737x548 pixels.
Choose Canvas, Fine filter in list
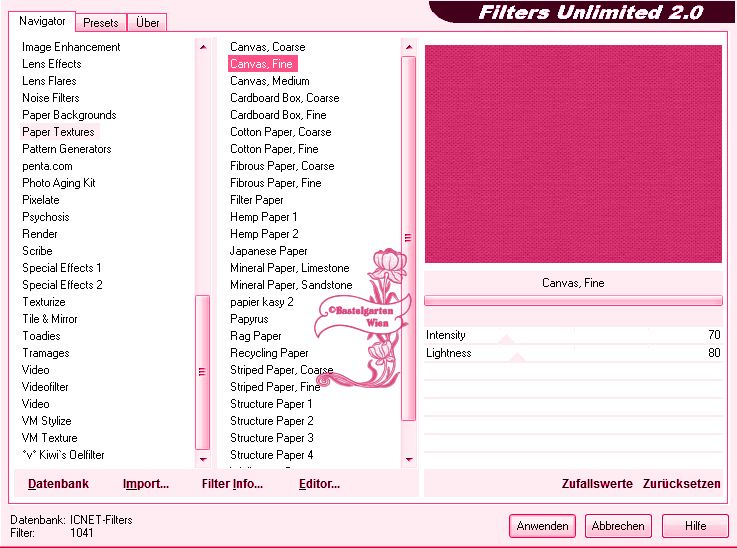263,64
